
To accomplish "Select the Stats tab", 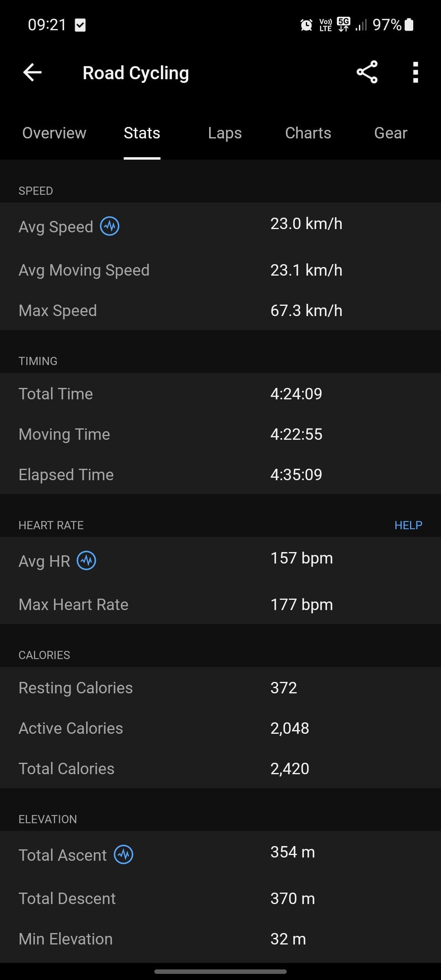I will click(142, 133).
